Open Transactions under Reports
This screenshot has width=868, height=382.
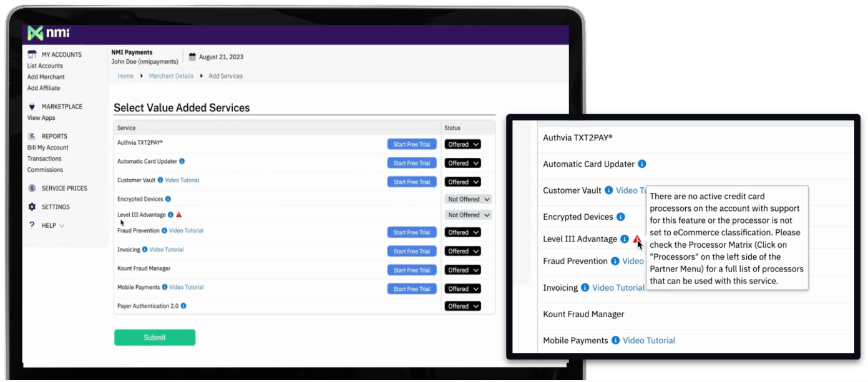(x=44, y=159)
